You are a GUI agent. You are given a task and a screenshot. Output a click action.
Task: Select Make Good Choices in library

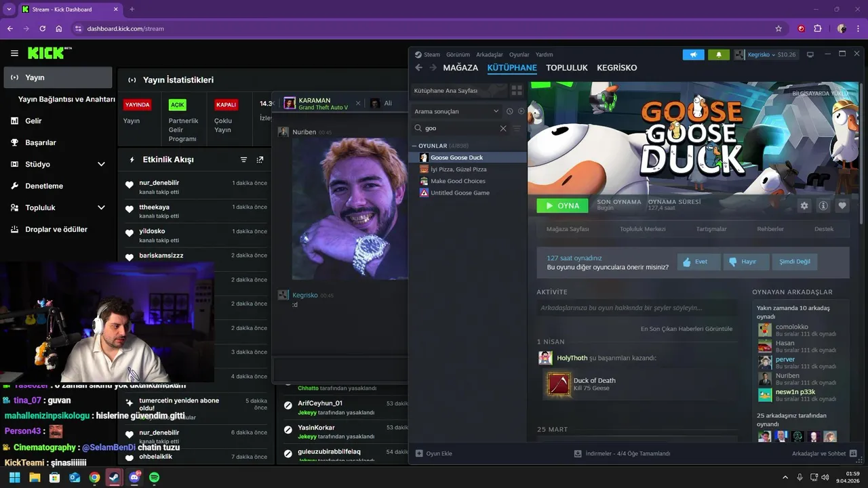[458, 181]
